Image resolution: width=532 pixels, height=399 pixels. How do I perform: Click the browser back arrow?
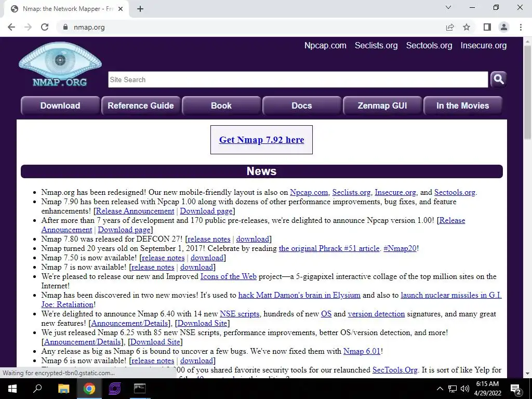[x=11, y=27]
